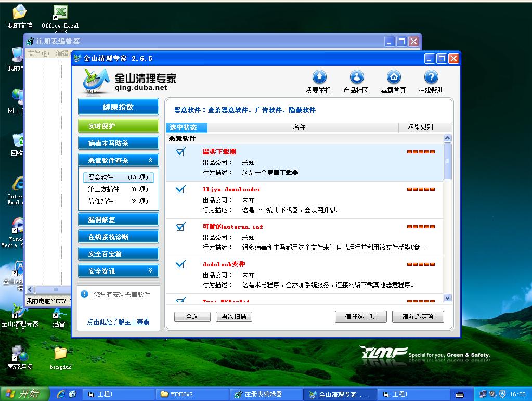Click the 点击此处了解金山毒霸 link
The image size is (532, 401).
point(119,321)
